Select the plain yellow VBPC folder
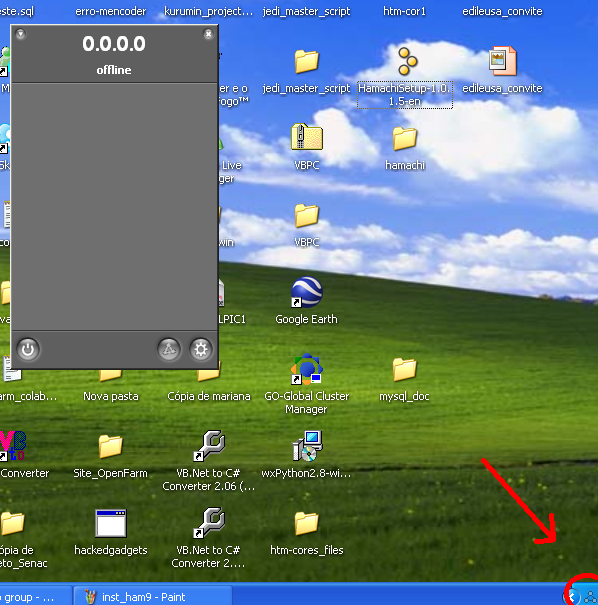Screen dimensions: 598x605 307,215
